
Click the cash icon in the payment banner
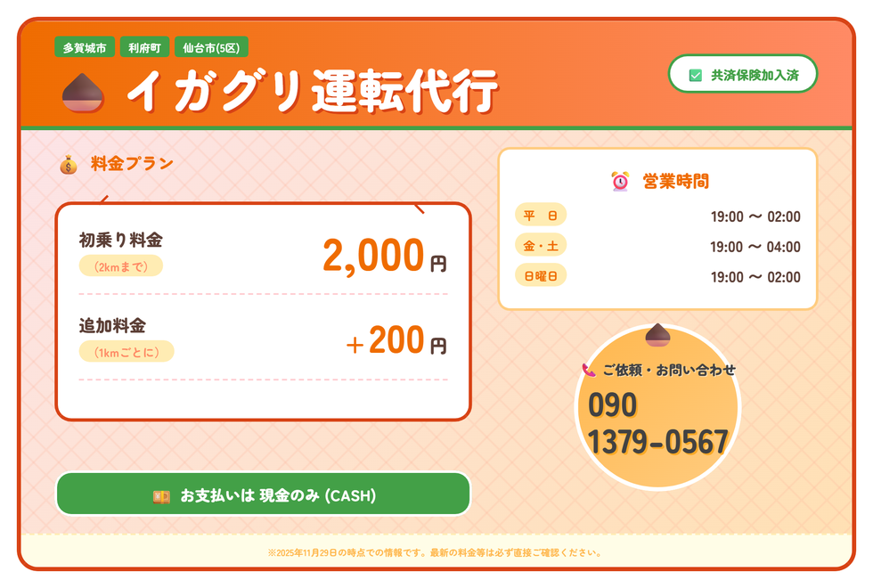tap(161, 496)
